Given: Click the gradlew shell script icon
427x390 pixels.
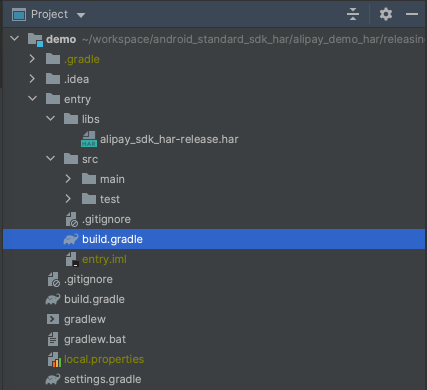Looking at the screenshot, I should pyautogui.click(x=53, y=319).
